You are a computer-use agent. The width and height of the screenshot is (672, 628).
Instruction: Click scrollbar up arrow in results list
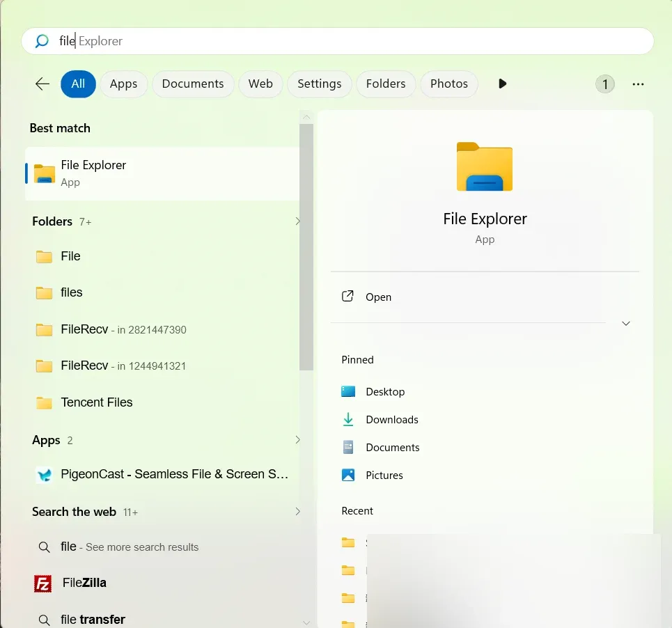[306, 117]
